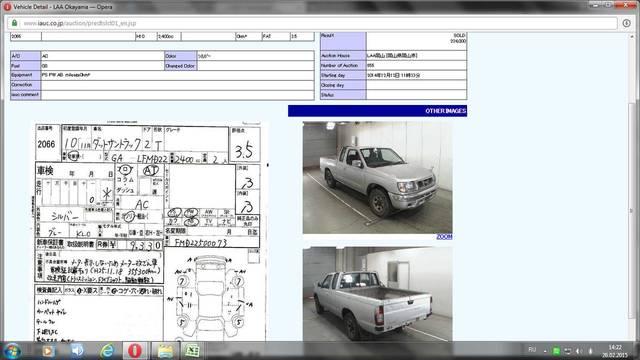Click the OTHER IMAGES blue header
The height and width of the screenshot is (360, 640).
[377, 111]
